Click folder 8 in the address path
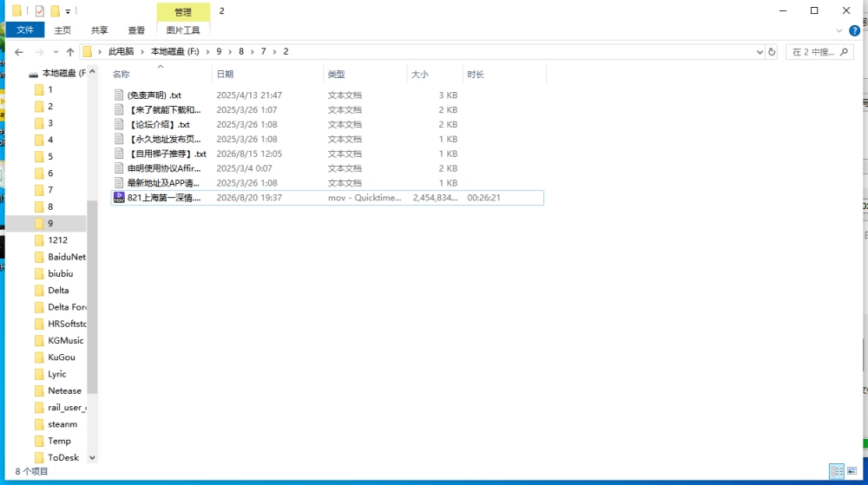The image size is (868, 485). coord(240,51)
